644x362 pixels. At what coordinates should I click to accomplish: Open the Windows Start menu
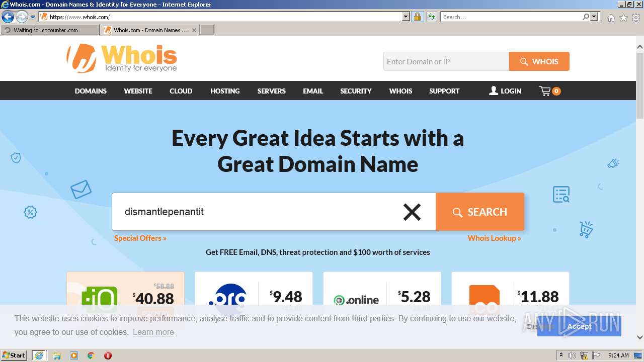pos(14,355)
